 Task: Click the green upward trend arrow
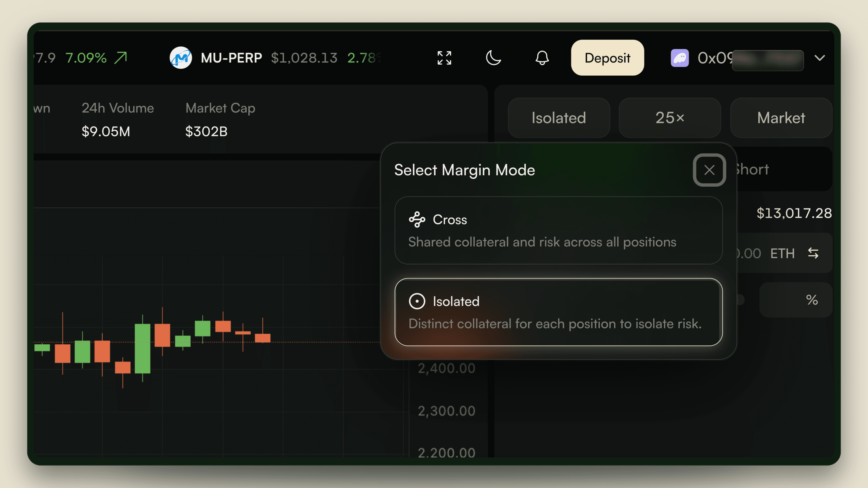[x=121, y=58]
